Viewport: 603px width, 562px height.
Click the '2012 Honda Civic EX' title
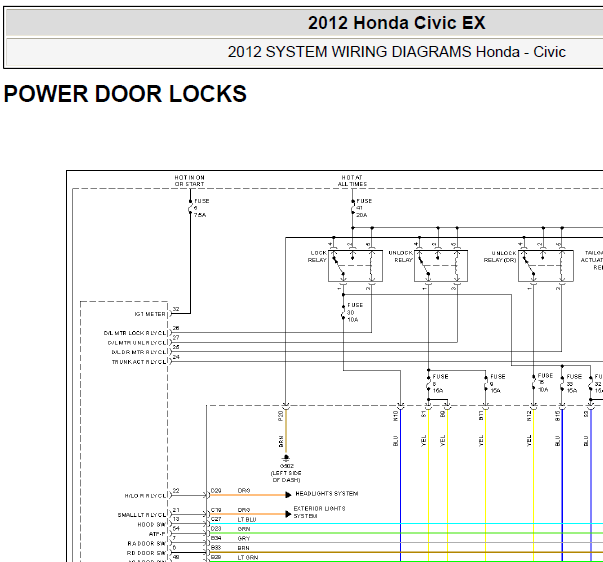pyautogui.click(x=396, y=23)
